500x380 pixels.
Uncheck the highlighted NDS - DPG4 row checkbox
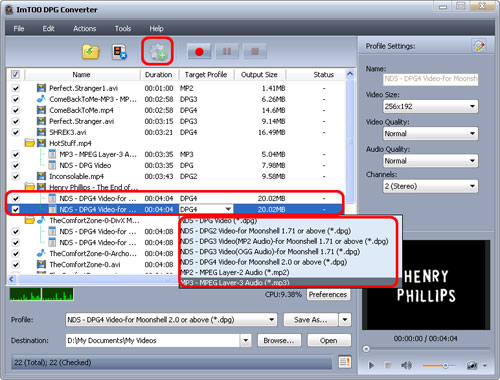(x=15, y=209)
